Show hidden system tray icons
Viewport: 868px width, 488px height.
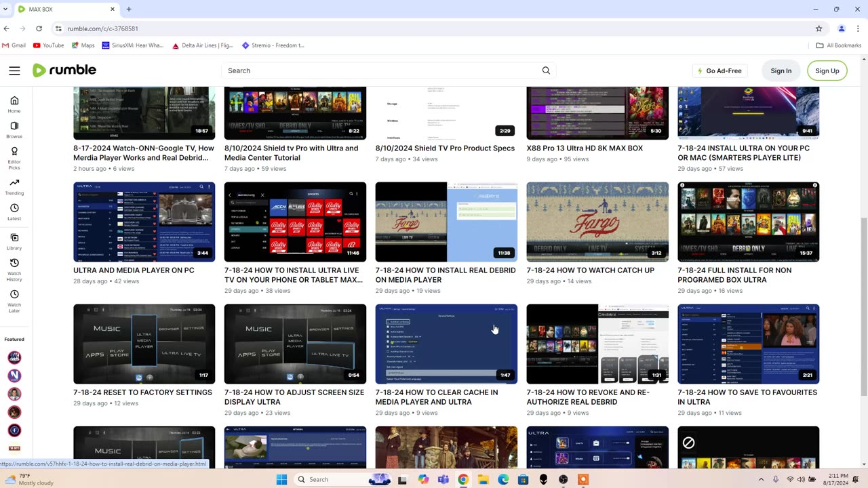coord(761,479)
